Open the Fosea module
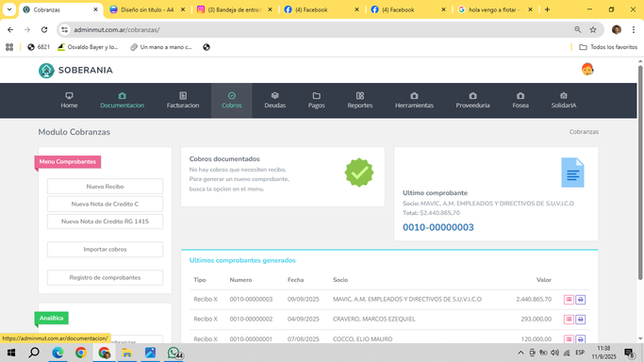 point(520,101)
